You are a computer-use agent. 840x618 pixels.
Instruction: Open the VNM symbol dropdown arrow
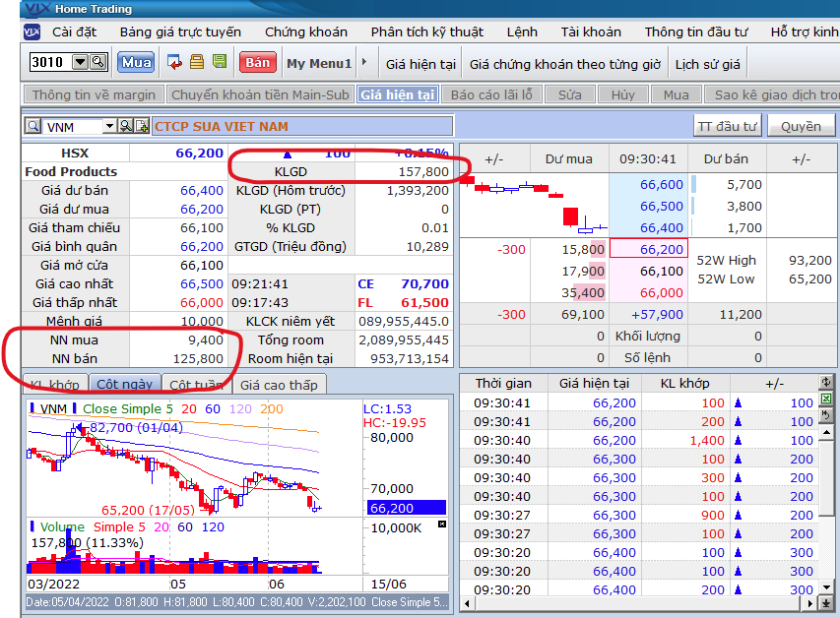pyautogui.click(x=109, y=126)
